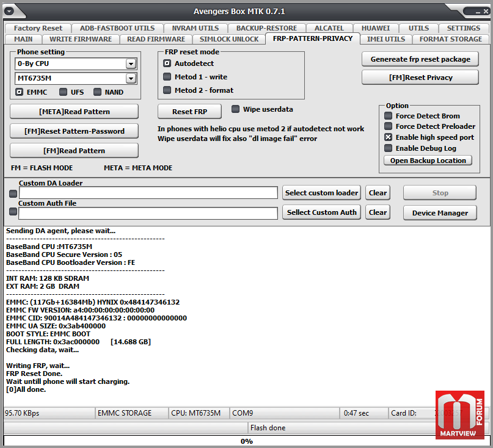This screenshot has width=493, height=448.
Task: Click the 'EXT RAM: 2 GB DRAM' log line
Action: click(43, 286)
